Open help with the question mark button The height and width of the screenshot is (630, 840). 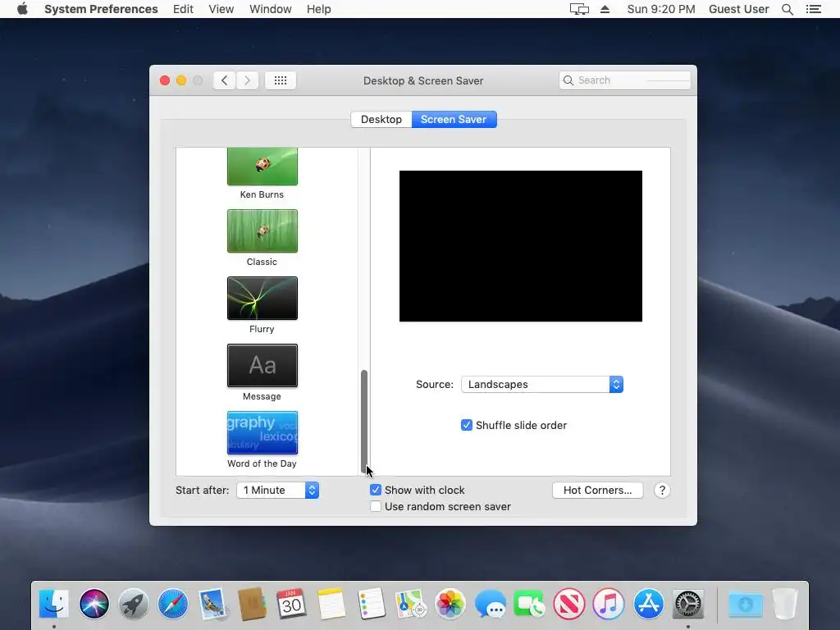662,491
